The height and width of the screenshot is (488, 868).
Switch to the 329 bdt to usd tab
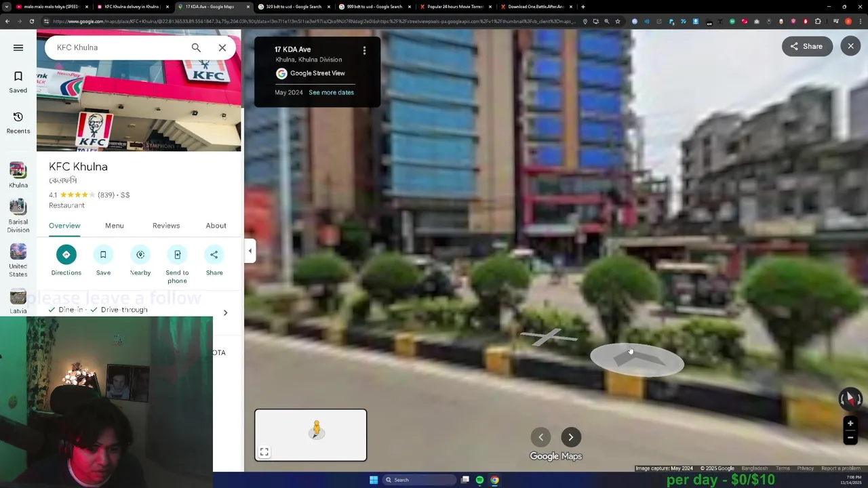click(x=293, y=7)
